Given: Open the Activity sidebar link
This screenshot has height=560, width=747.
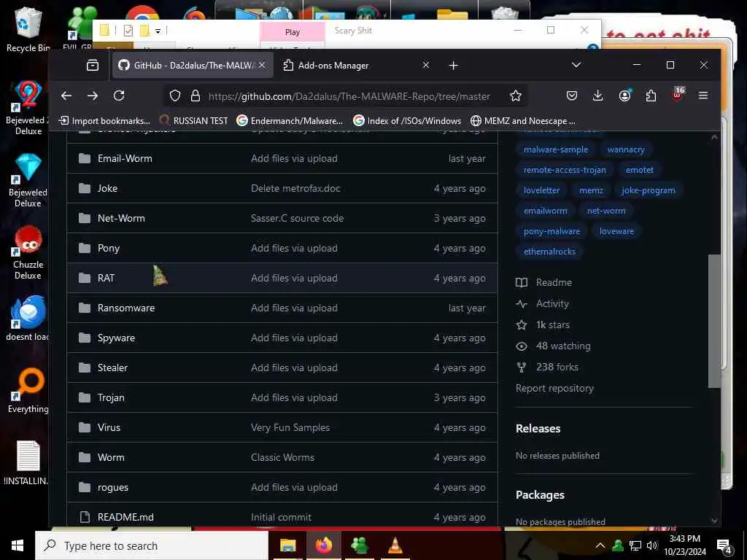Looking at the screenshot, I should (x=542, y=304).
